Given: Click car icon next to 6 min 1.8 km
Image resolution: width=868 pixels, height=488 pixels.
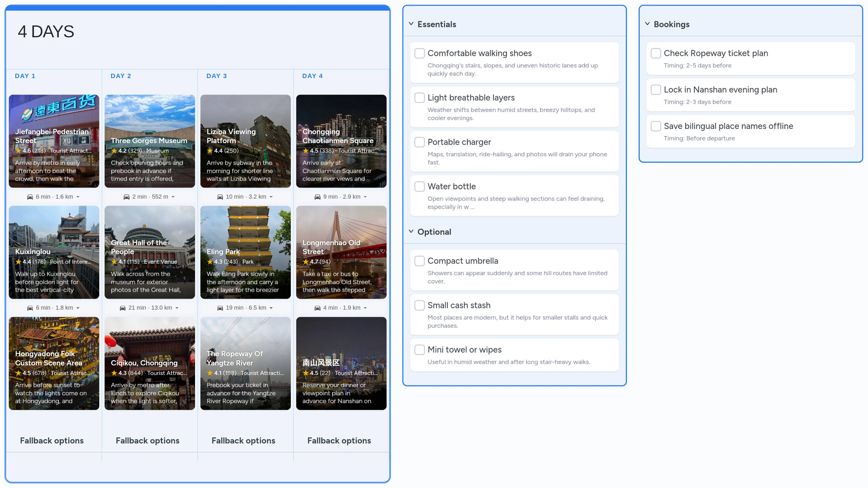Looking at the screenshot, I should (x=30, y=308).
